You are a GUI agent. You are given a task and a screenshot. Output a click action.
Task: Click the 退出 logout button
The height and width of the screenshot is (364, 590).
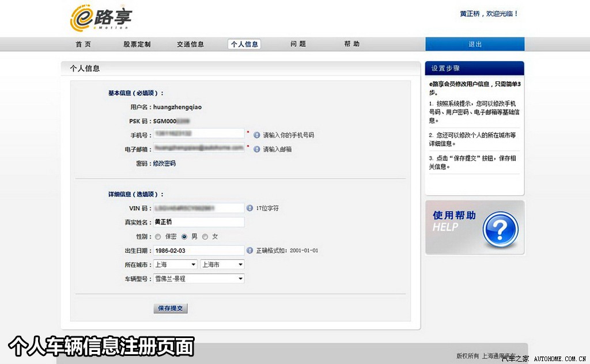point(475,44)
